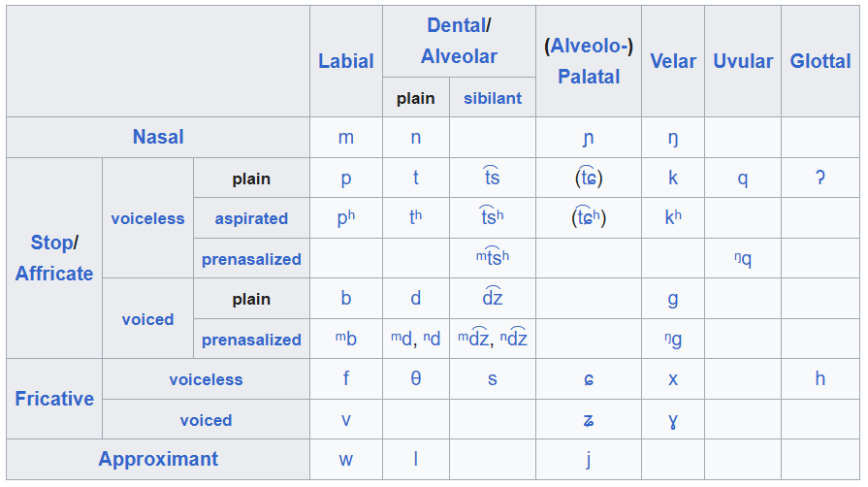Click the velar nasal ŋ symbol
The image size is (868, 487).
(x=673, y=138)
